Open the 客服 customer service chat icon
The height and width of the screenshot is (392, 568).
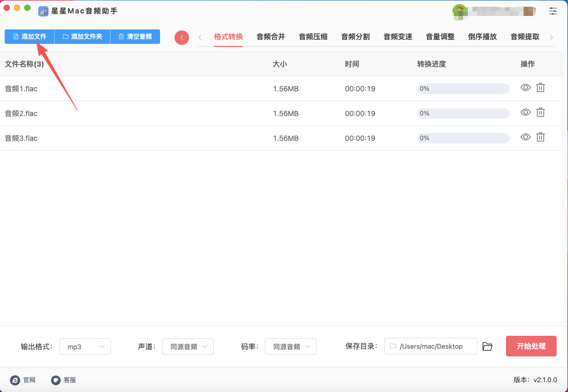pyautogui.click(x=56, y=380)
